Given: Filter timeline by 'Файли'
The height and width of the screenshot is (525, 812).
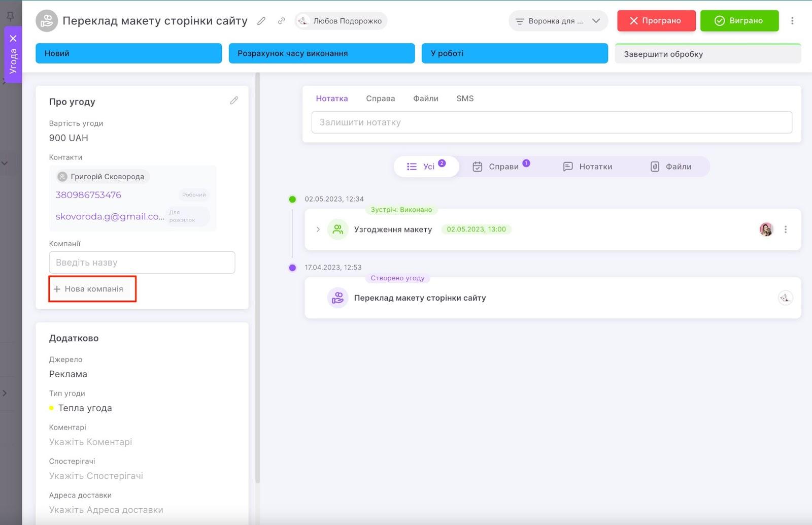Looking at the screenshot, I should pyautogui.click(x=671, y=167).
